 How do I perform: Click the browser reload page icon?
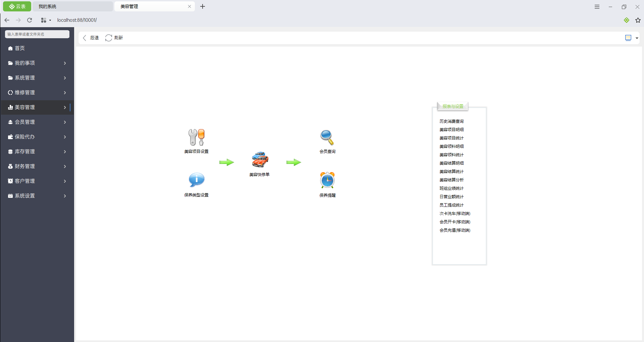coord(30,20)
